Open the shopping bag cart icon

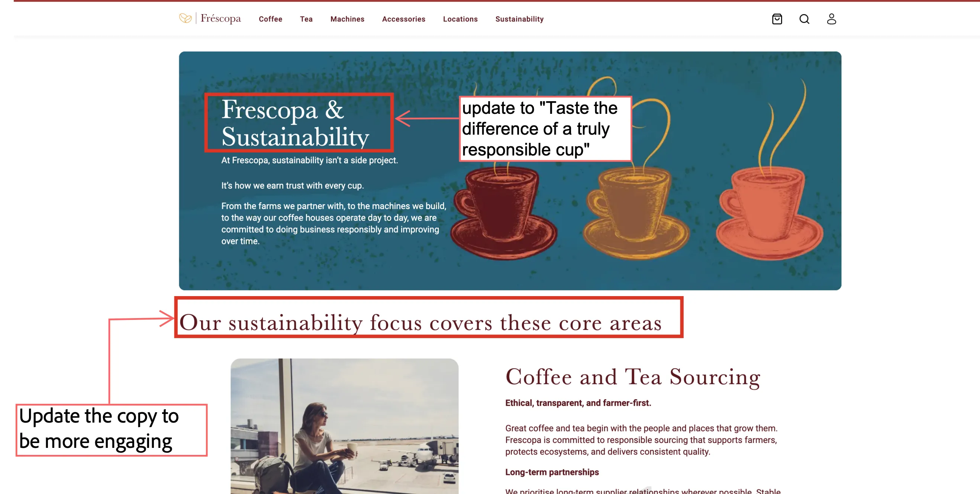point(777,19)
